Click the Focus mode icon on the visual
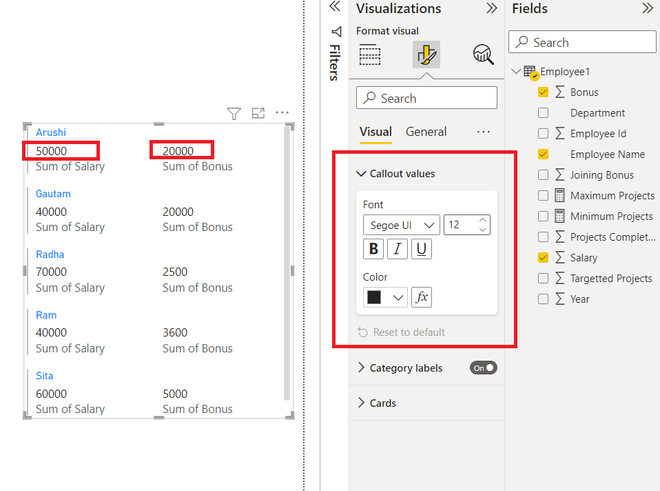The width and height of the screenshot is (660, 491). [x=258, y=113]
